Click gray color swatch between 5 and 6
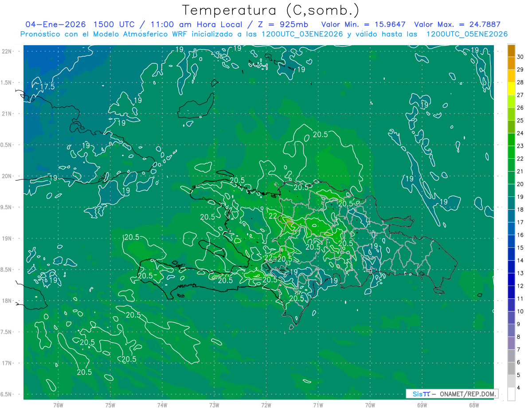The width and height of the screenshot is (532, 411). 511,368
